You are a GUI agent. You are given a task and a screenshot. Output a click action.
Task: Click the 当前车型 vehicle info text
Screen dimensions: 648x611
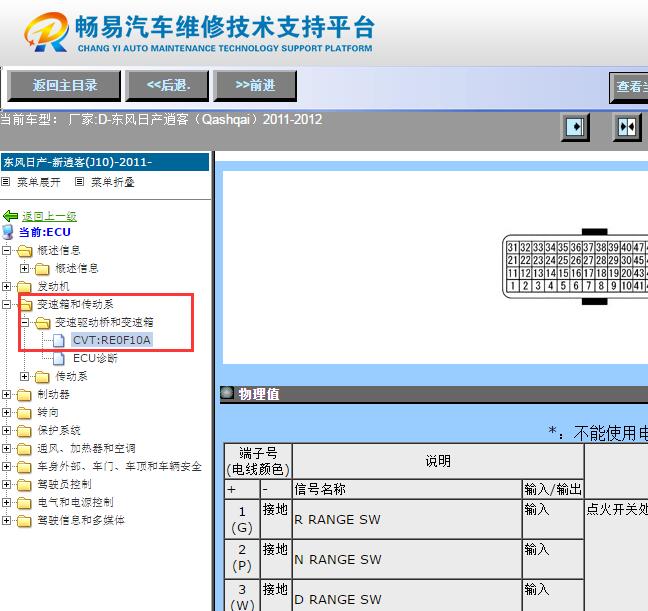click(x=161, y=120)
